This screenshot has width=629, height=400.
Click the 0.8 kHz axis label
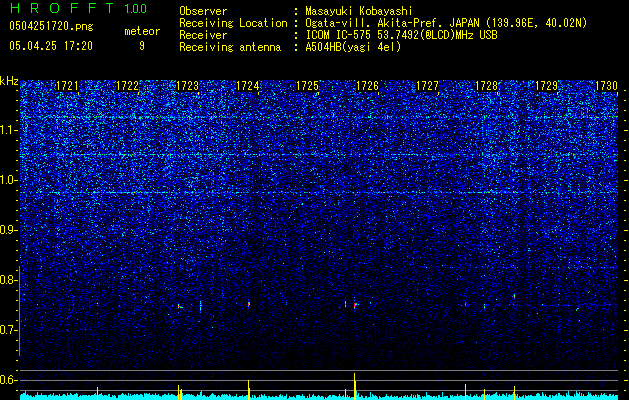(8, 280)
